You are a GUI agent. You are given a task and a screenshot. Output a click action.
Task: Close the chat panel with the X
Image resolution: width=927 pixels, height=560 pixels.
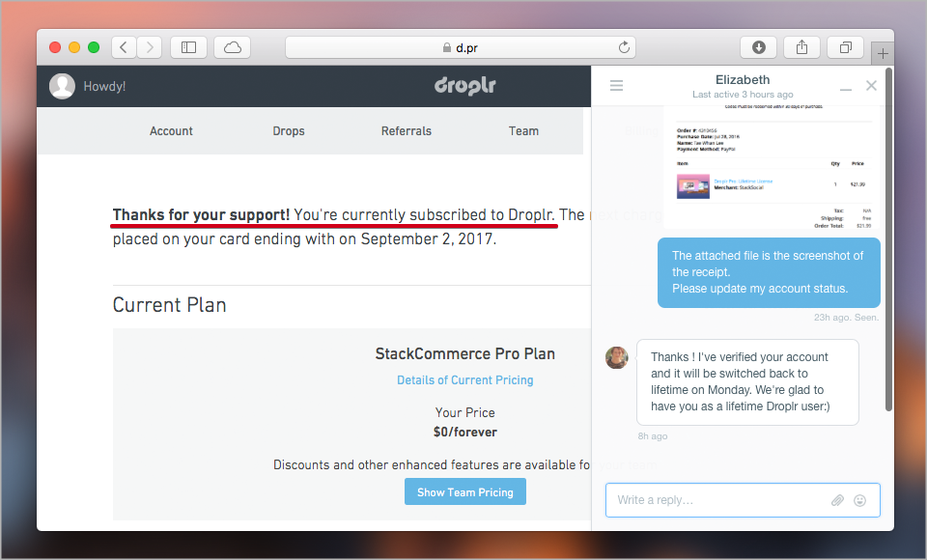click(x=871, y=86)
